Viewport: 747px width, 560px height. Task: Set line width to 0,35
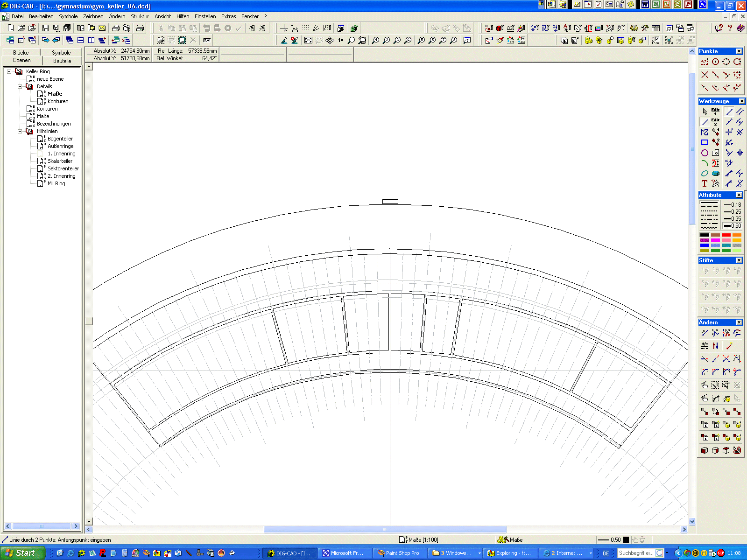point(733,219)
